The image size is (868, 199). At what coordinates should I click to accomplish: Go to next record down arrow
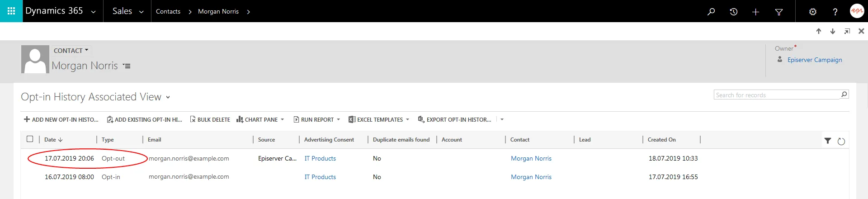click(x=833, y=31)
